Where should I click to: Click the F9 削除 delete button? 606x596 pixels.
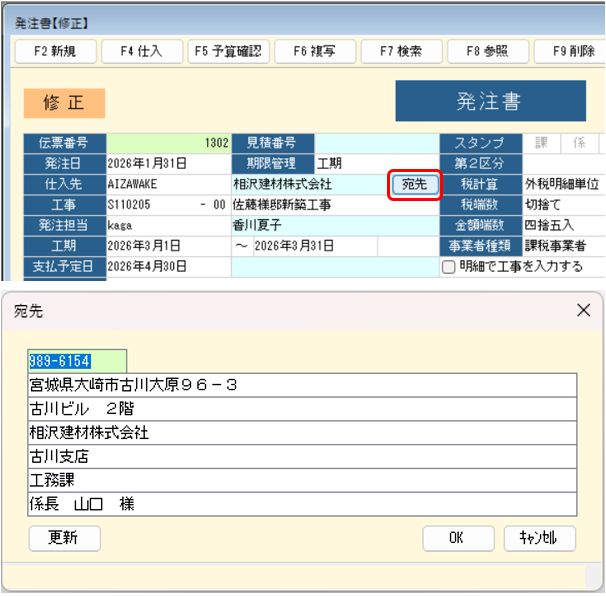tap(570, 51)
